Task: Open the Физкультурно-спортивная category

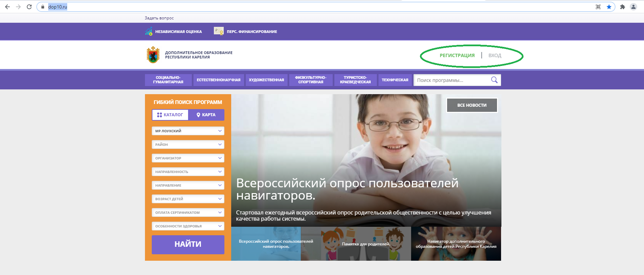Action: (311, 80)
